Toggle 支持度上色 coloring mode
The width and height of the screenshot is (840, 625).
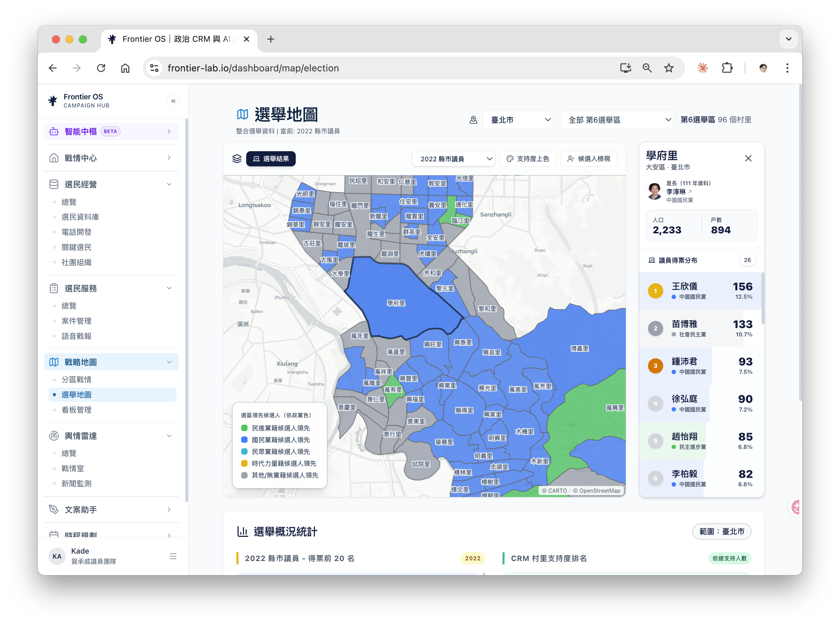click(x=527, y=159)
